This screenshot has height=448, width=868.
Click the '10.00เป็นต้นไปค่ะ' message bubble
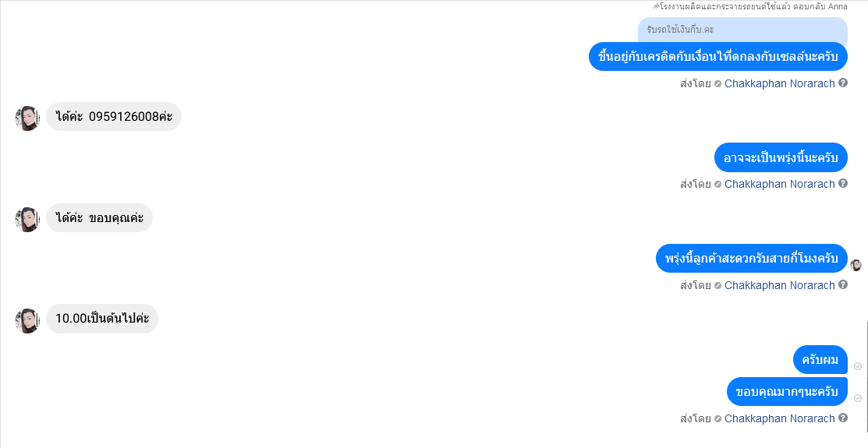(x=102, y=319)
